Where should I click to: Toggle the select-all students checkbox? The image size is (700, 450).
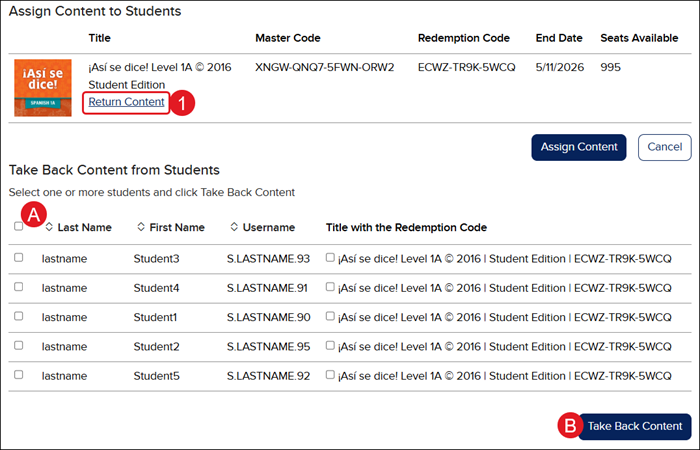[19, 227]
